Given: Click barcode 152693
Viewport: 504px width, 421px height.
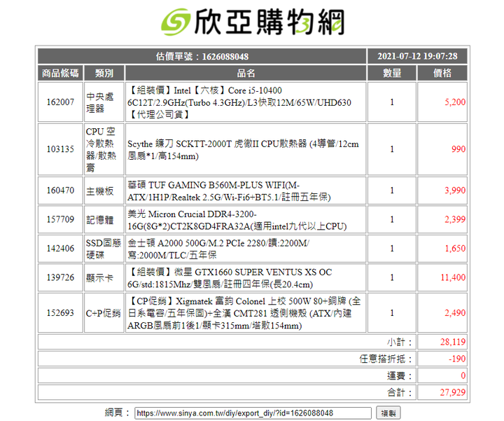Looking at the screenshot, I should click(60, 312).
